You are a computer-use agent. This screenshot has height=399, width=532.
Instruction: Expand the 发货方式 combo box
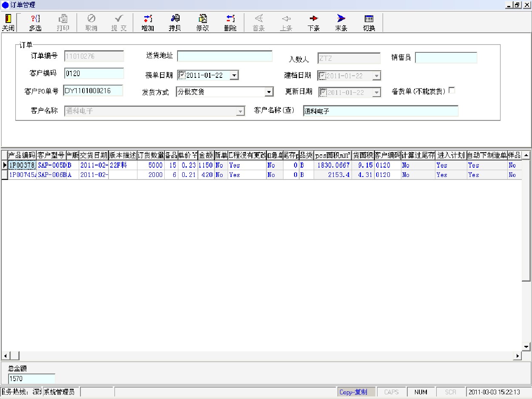tap(269, 92)
